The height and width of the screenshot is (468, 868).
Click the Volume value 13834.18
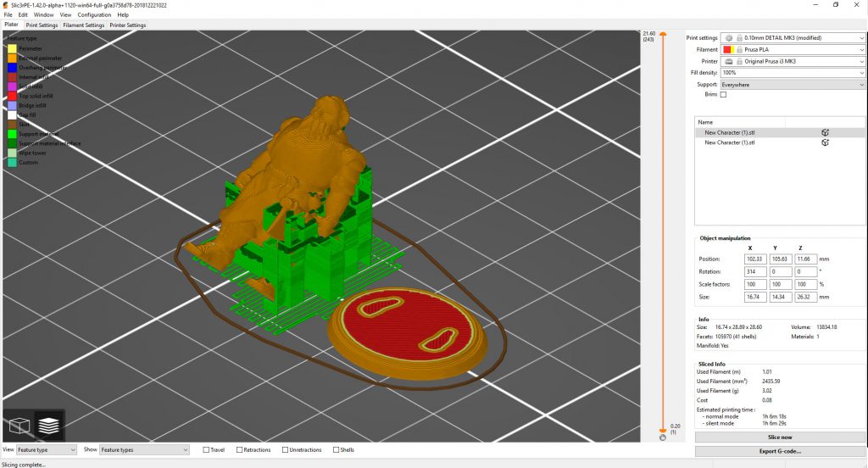pos(826,327)
